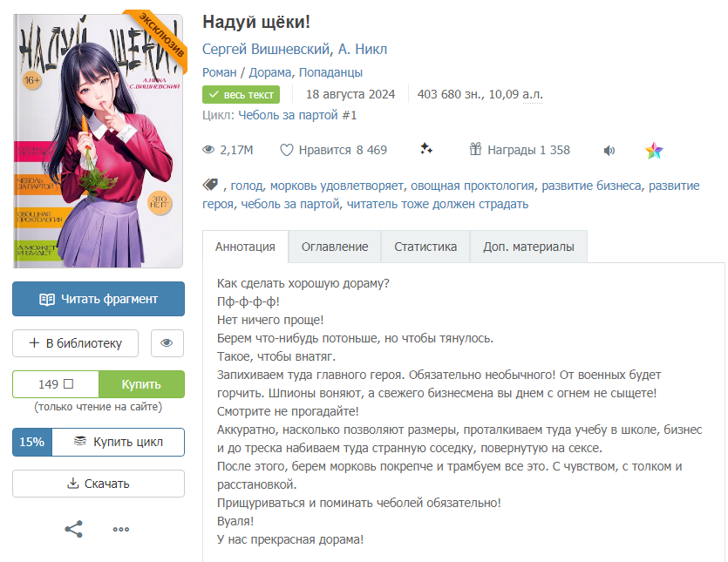Click Читать фрагмент button

point(99,299)
